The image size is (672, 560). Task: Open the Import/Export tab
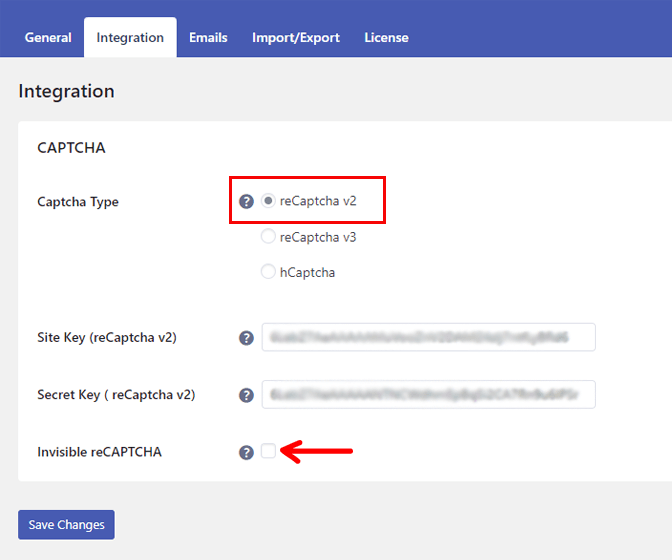click(296, 38)
